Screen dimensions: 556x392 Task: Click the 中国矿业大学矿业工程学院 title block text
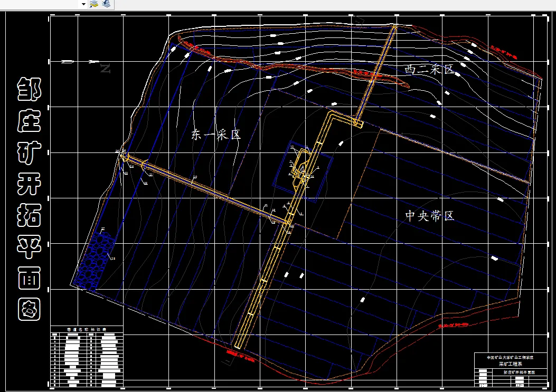tap(510, 358)
